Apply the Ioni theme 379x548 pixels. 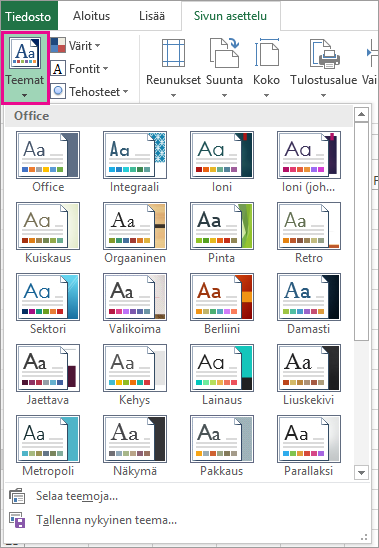(x=222, y=162)
